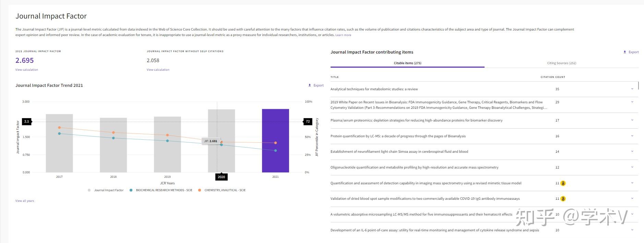Image resolution: width=644 pixels, height=243 pixels.
Task: Expand the metabolomic studies review row
Action: (x=632, y=89)
